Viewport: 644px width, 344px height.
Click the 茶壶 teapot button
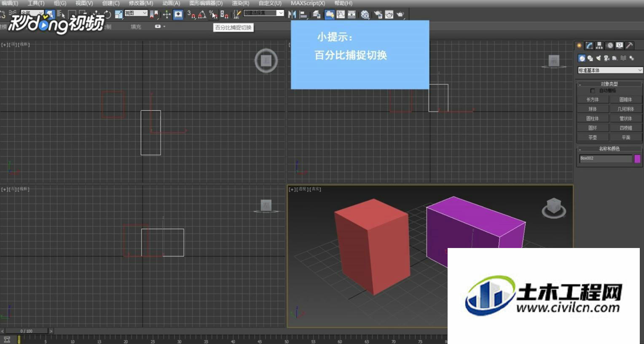(x=593, y=138)
